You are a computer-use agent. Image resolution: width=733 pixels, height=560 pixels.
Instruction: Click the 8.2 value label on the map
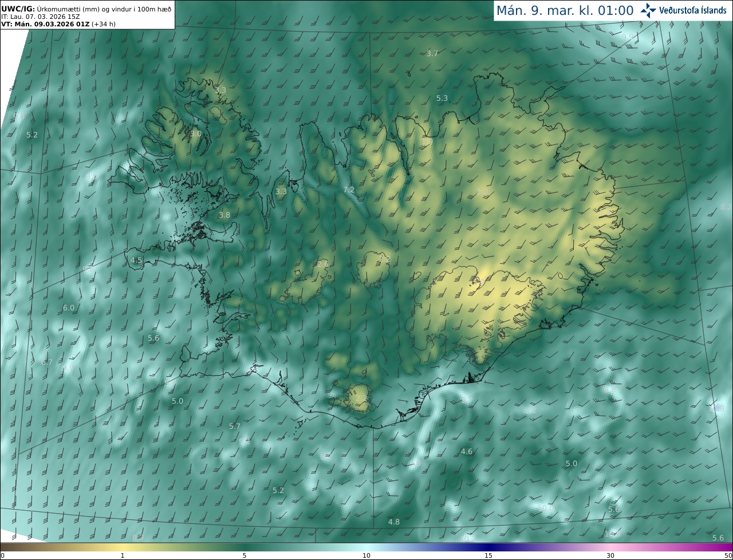[x=726, y=207]
